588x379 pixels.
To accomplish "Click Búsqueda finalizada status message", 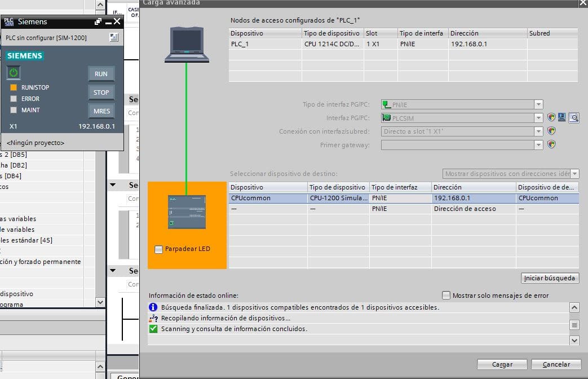I will pos(300,307).
